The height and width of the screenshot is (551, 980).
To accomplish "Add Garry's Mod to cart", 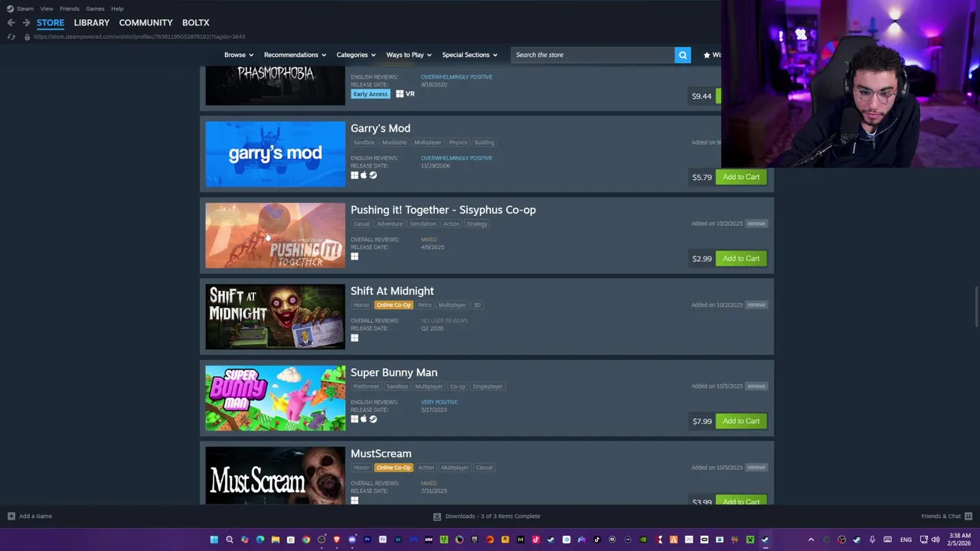I will [741, 177].
